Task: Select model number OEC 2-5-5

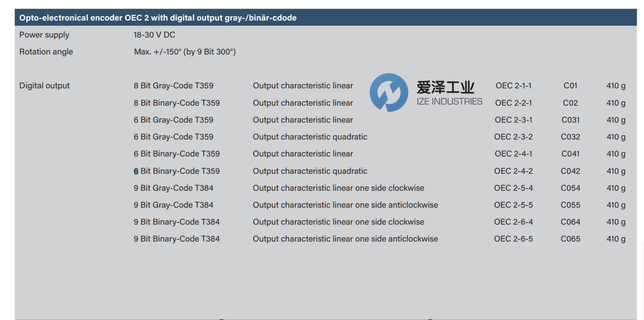Action: (x=513, y=205)
